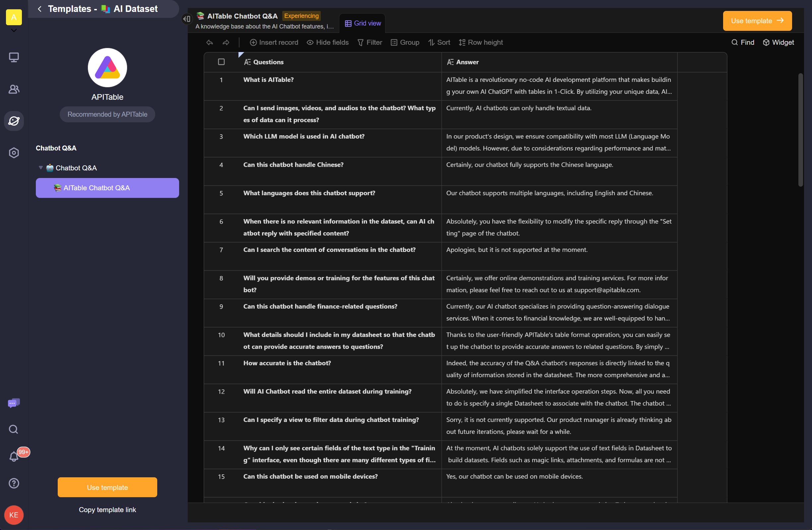Click Use template in the sidebar
Image resolution: width=812 pixels, height=530 pixels.
[x=107, y=487]
